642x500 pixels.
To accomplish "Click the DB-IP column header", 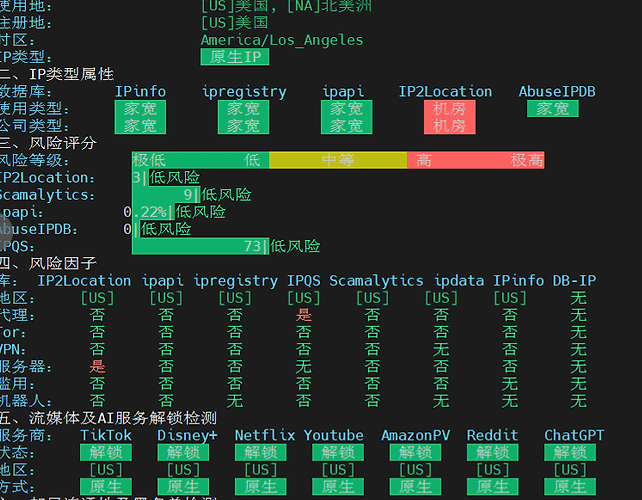I will [x=574, y=281].
